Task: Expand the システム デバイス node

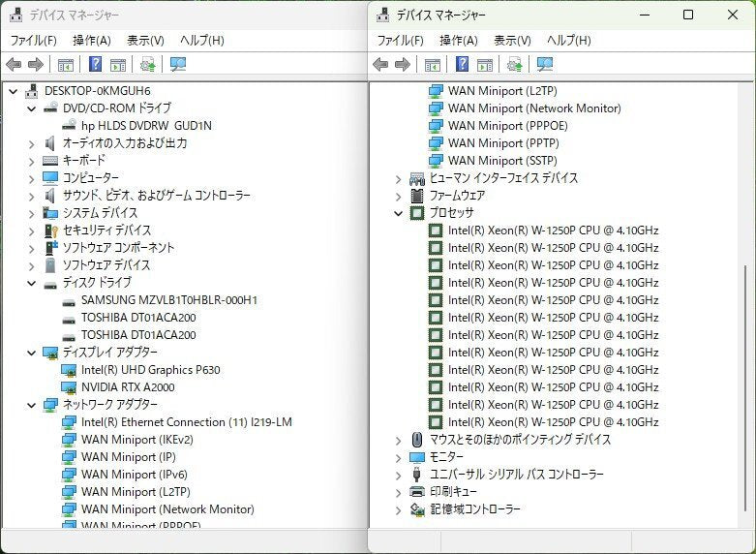Action: [32, 213]
